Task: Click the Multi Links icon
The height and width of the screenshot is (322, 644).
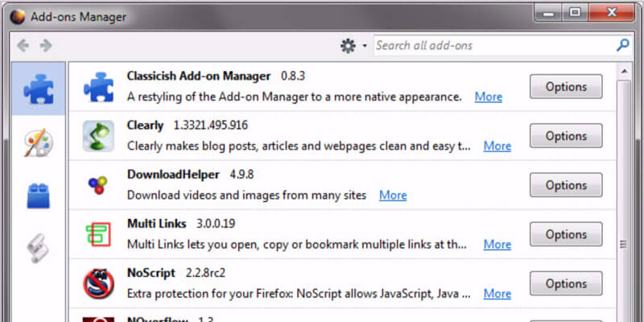Action: click(x=98, y=234)
